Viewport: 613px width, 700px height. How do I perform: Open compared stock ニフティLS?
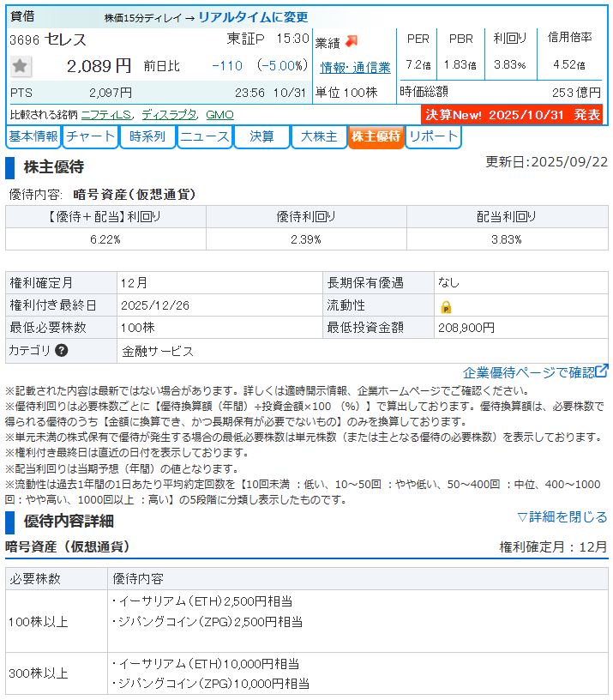point(107,114)
